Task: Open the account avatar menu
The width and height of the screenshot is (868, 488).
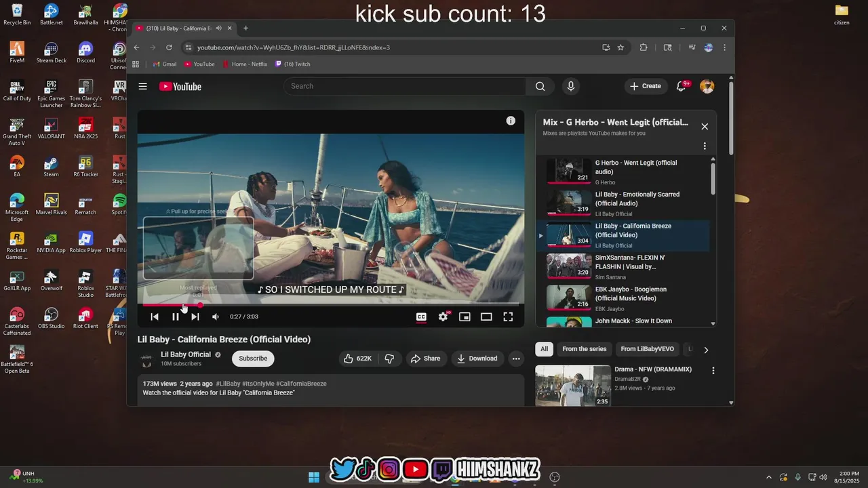Action: [707, 86]
